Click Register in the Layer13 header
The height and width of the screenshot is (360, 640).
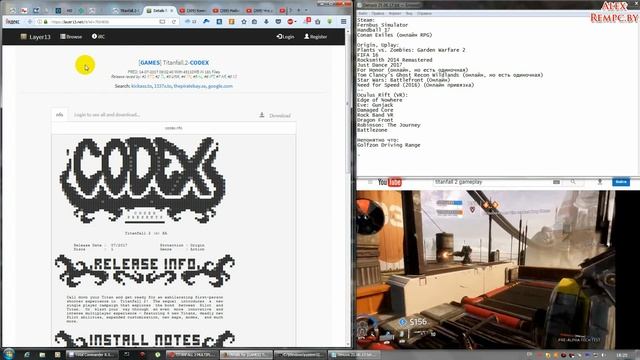click(316, 37)
